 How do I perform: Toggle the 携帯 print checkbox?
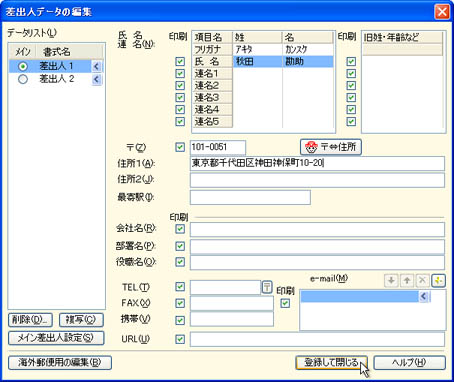point(180,320)
